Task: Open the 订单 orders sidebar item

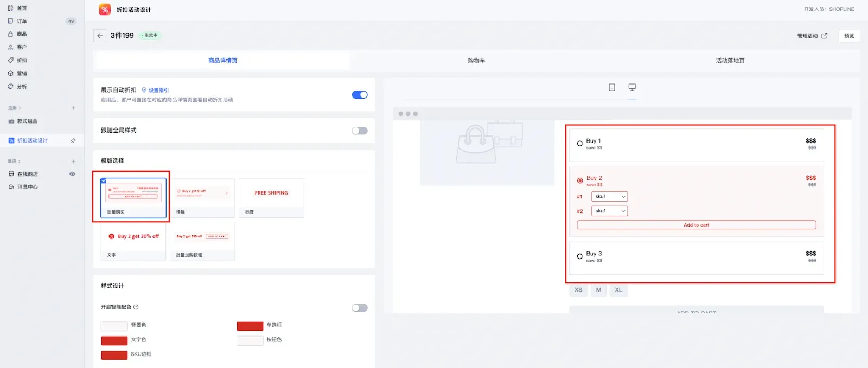Action: [x=22, y=21]
